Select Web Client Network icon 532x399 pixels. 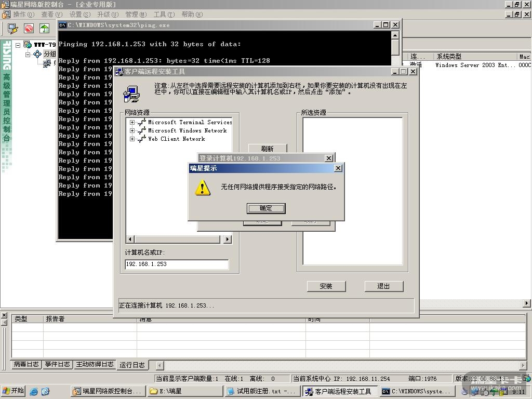coord(142,139)
